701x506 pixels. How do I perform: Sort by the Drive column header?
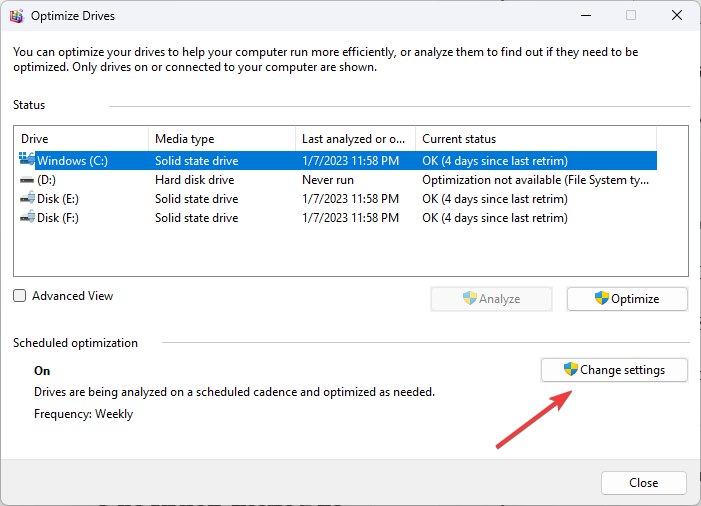pyautogui.click(x=81, y=139)
